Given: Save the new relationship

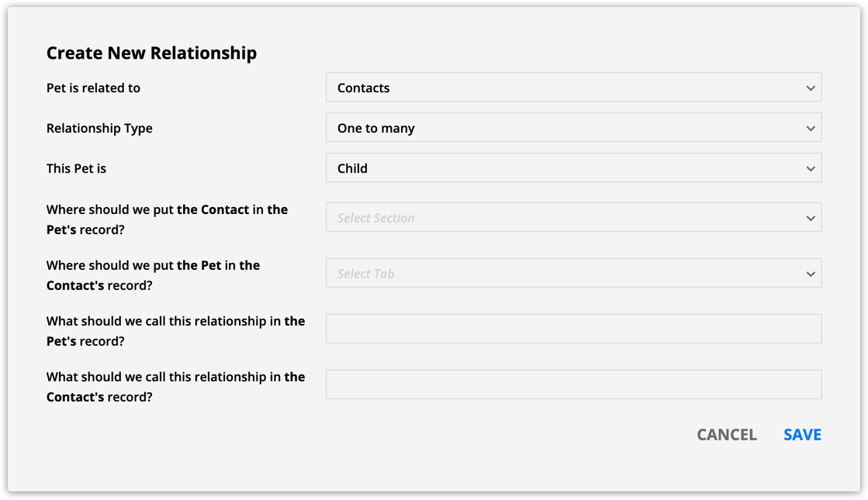Looking at the screenshot, I should (802, 435).
